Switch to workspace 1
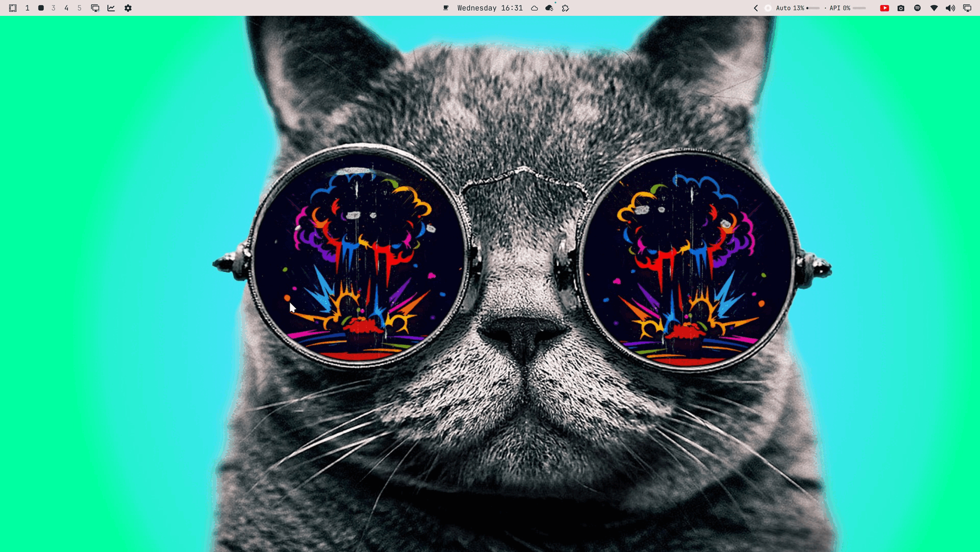This screenshot has width=980, height=552. pyautogui.click(x=27, y=8)
